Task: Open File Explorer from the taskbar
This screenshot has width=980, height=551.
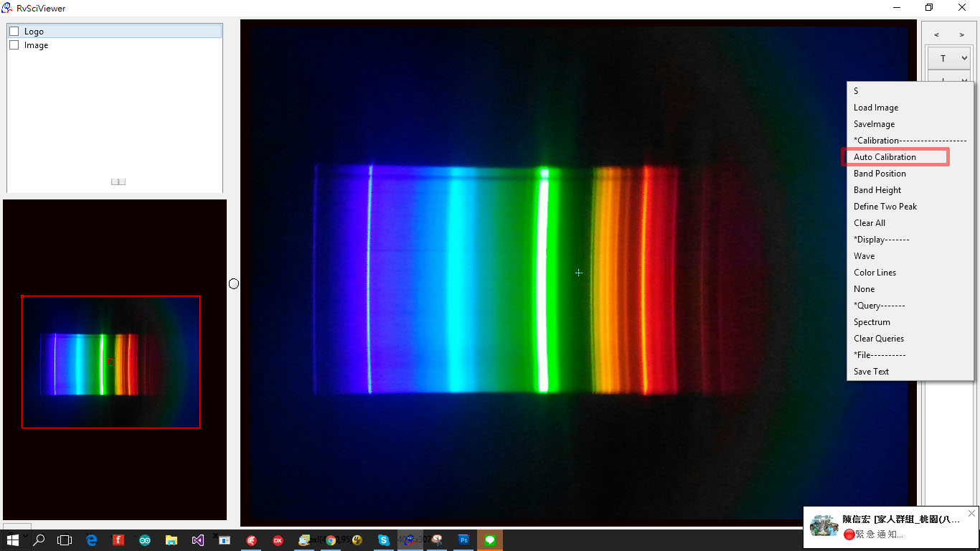Action: click(171, 540)
